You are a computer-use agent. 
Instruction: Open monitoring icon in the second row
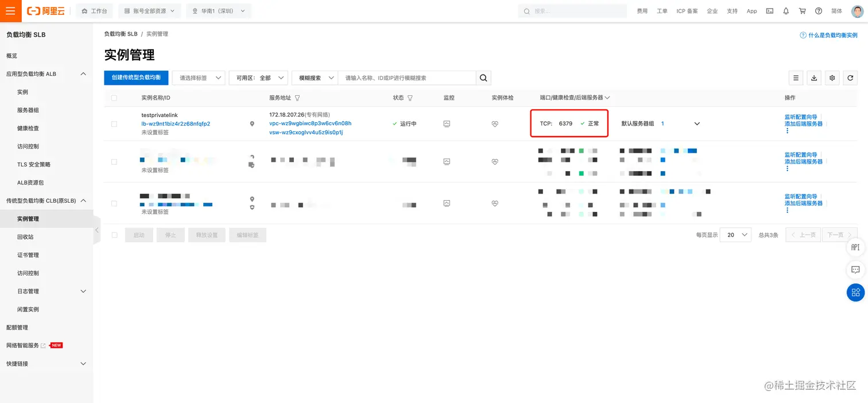point(447,162)
